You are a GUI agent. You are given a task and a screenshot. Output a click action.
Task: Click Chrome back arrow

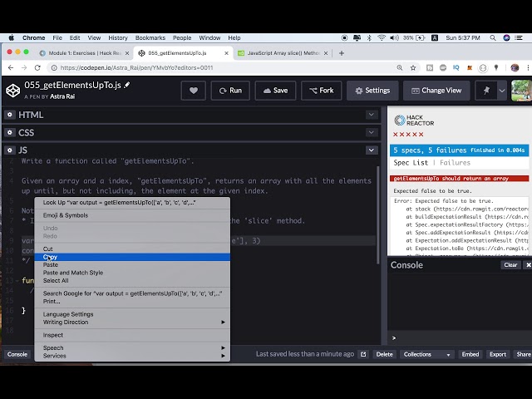coord(11,68)
